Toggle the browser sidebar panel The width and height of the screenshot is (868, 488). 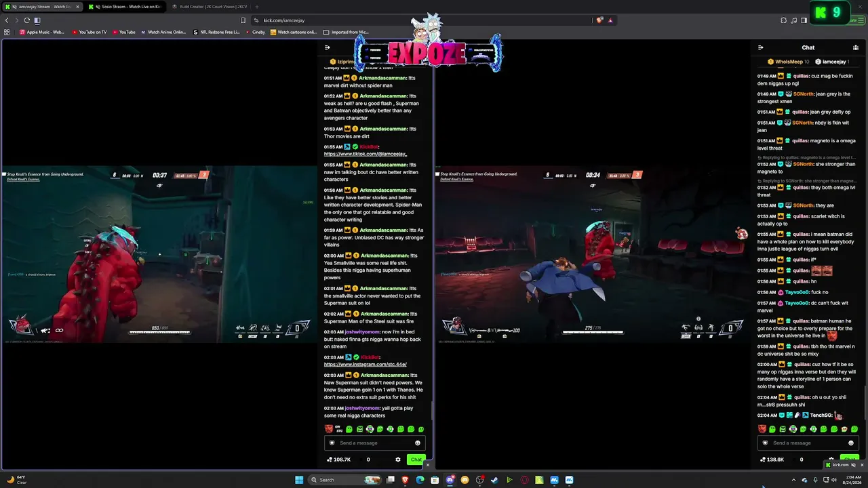pos(804,20)
